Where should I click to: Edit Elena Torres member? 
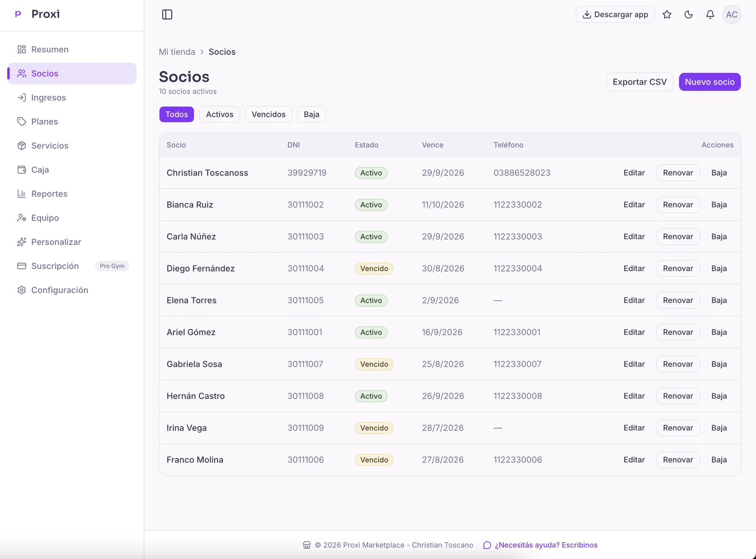[x=634, y=300]
